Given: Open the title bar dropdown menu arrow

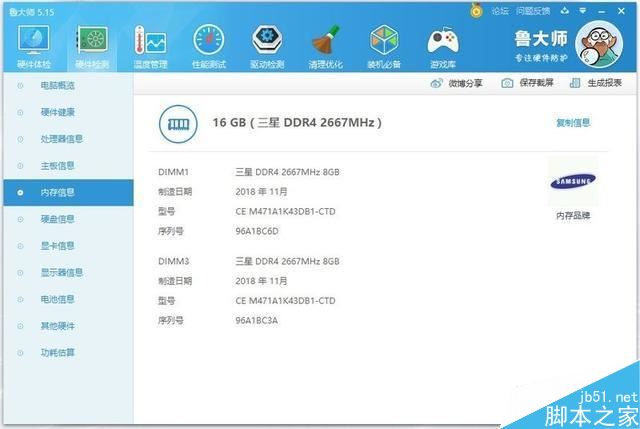Looking at the screenshot, I should click(583, 11).
